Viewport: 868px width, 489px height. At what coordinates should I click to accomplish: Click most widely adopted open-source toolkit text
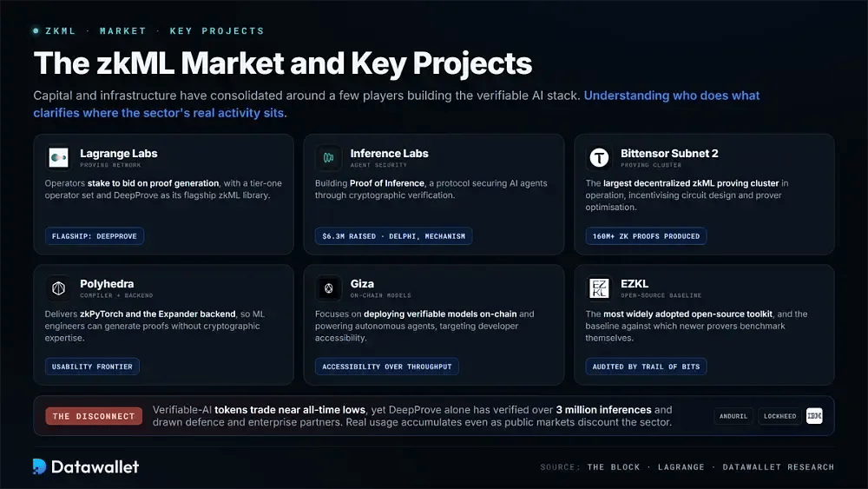click(x=687, y=314)
